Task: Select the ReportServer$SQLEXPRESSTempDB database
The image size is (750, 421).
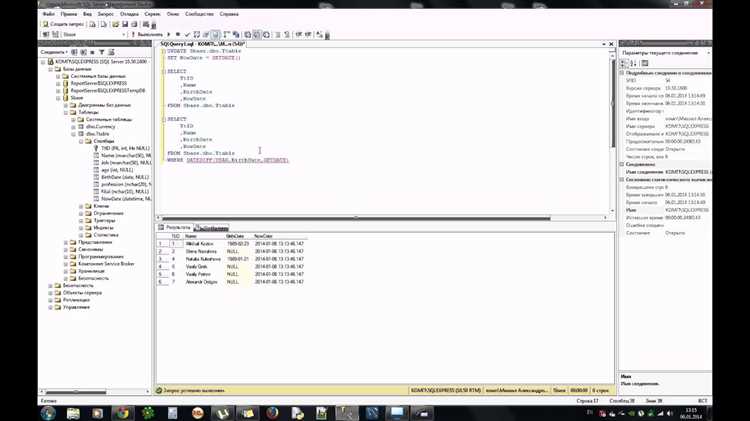Action: tap(108, 90)
